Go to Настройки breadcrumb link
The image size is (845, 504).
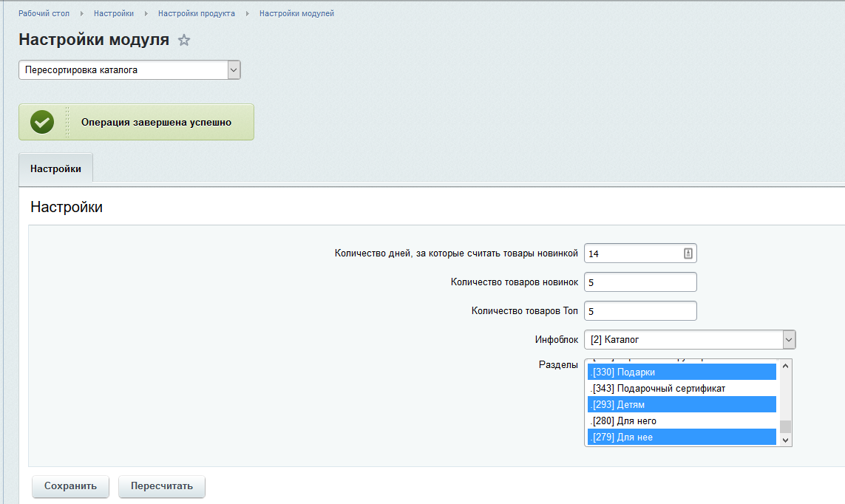(114, 13)
